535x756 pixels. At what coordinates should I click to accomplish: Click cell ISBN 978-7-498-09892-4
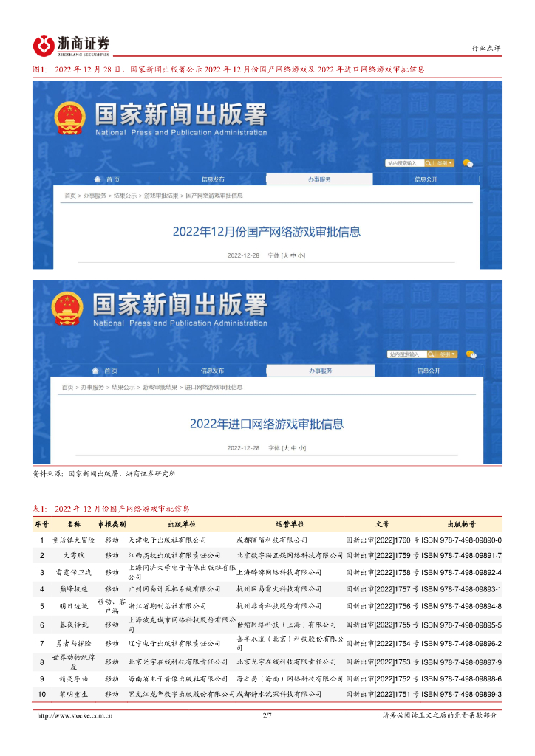(x=462, y=572)
